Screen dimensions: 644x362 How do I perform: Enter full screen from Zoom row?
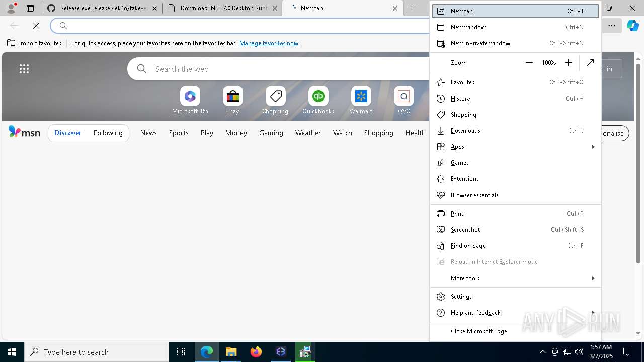pos(590,63)
